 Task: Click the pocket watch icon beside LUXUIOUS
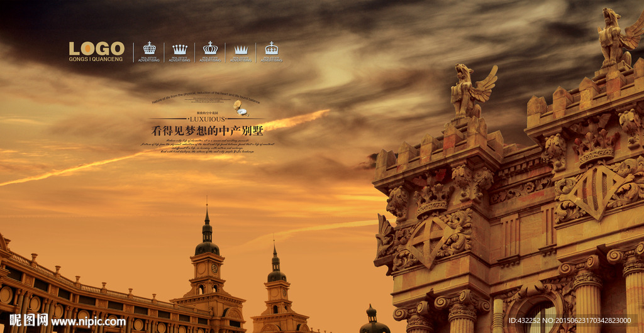[x=242, y=108]
